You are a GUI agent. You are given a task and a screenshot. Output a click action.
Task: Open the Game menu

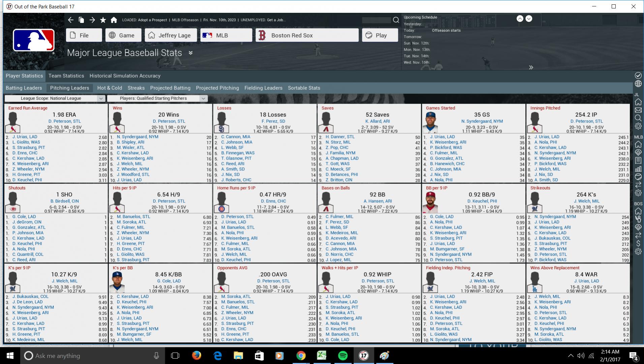coord(123,35)
